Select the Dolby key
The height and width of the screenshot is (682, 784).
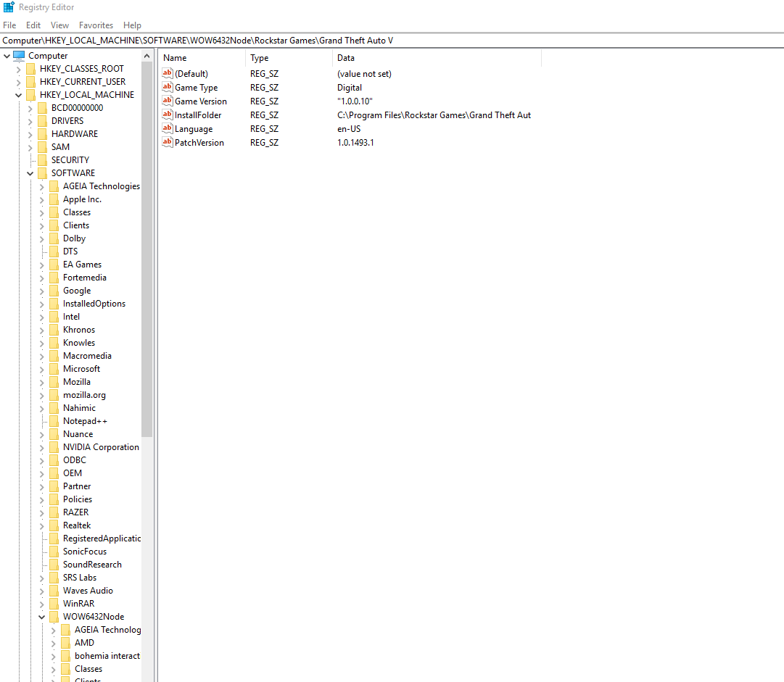(75, 238)
